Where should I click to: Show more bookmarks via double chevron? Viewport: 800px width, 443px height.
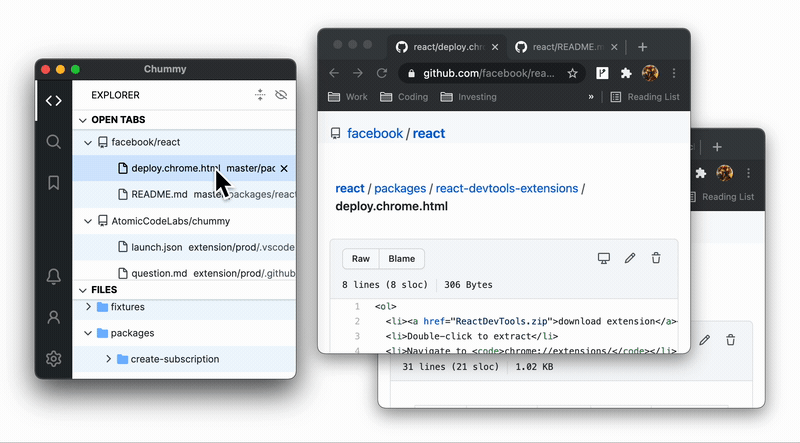coord(591,97)
